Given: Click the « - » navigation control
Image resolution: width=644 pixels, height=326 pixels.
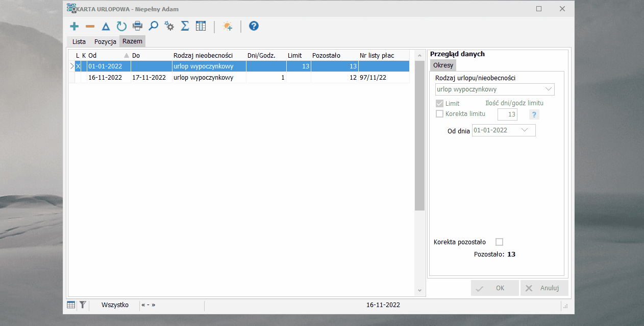Looking at the screenshot, I should pyautogui.click(x=148, y=305).
